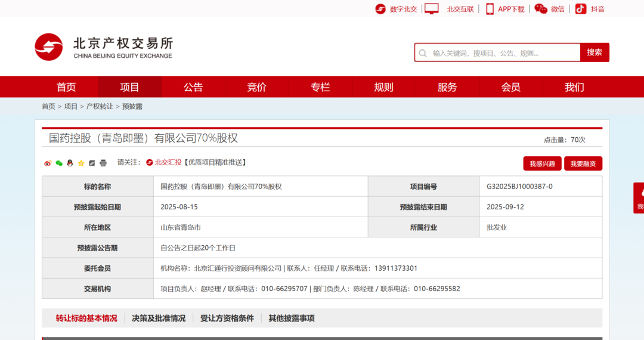This screenshot has height=340, width=644.
Task: Click the 抖音 Douyin icon in top bar
Action: (580, 8)
